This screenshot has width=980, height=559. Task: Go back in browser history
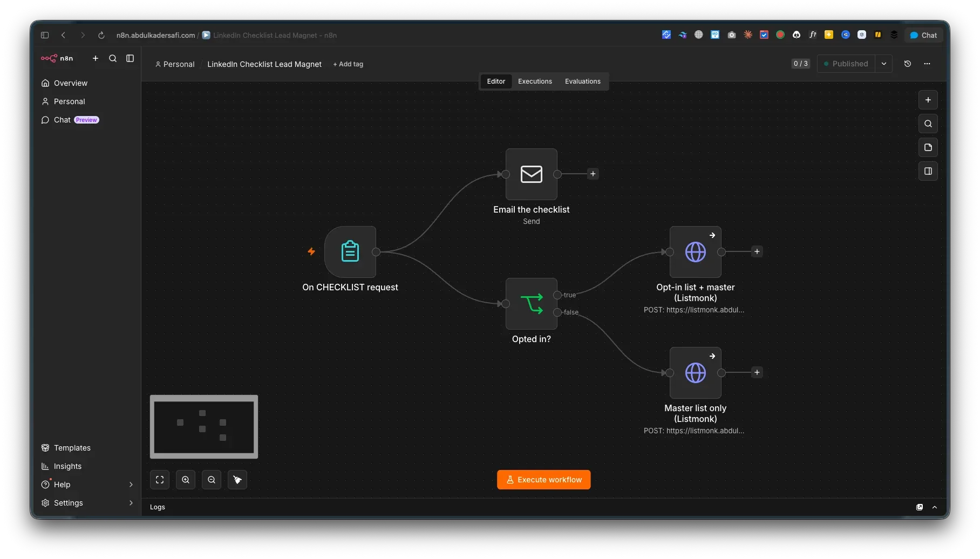(x=63, y=35)
